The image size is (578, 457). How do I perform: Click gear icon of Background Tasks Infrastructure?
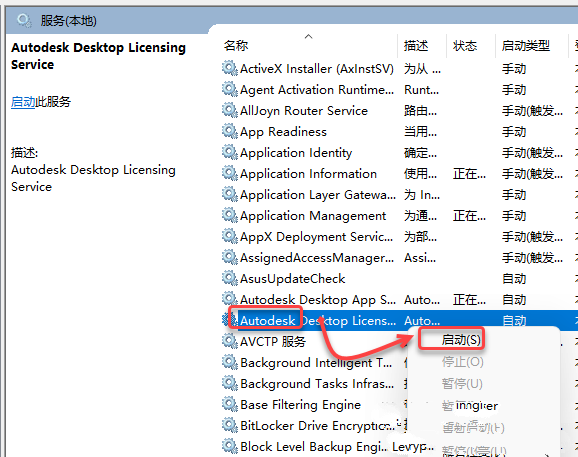pos(229,384)
